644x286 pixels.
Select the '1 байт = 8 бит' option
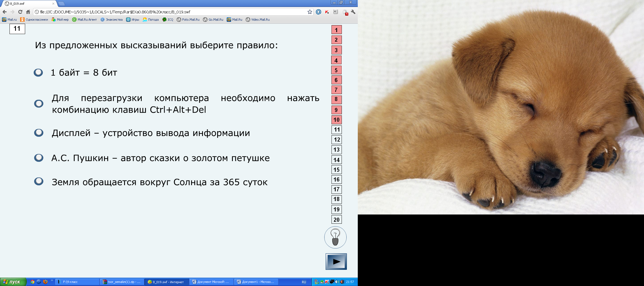tap(38, 73)
